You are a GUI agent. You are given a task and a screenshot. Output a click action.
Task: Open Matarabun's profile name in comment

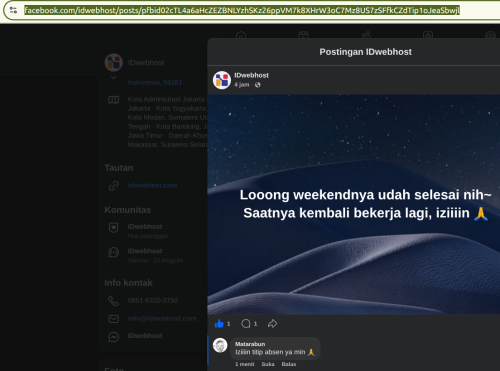click(250, 344)
